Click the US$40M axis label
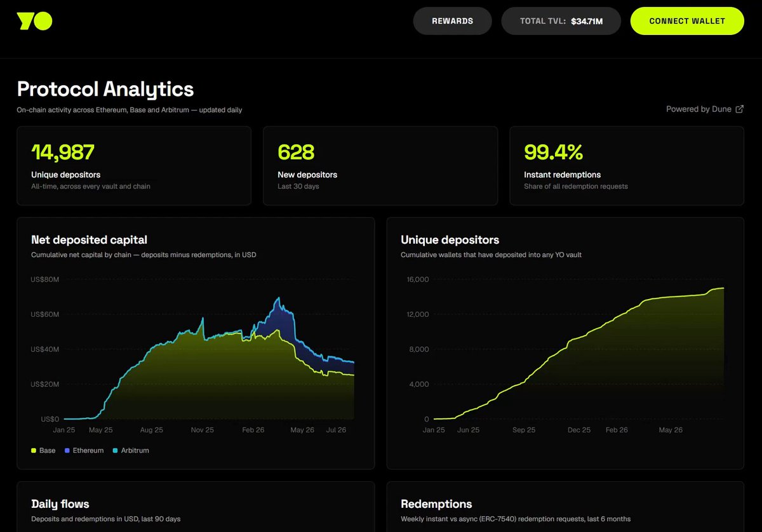762x532 pixels. (44, 350)
